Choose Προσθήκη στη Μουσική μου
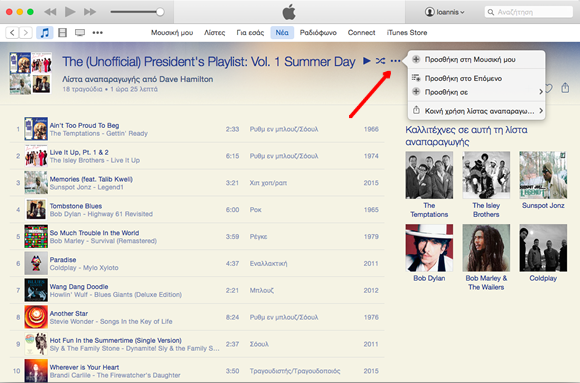 coord(476,60)
